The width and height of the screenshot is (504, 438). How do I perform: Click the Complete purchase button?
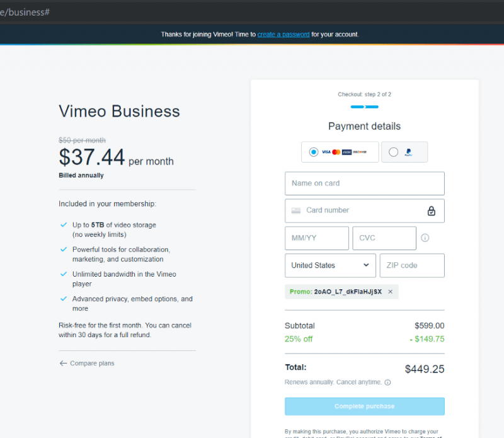(364, 406)
